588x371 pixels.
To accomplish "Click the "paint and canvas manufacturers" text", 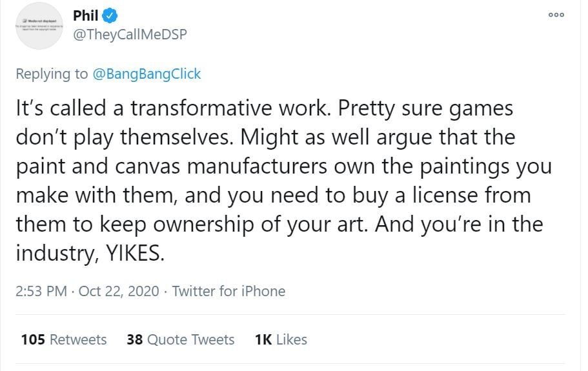I will point(173,166).
